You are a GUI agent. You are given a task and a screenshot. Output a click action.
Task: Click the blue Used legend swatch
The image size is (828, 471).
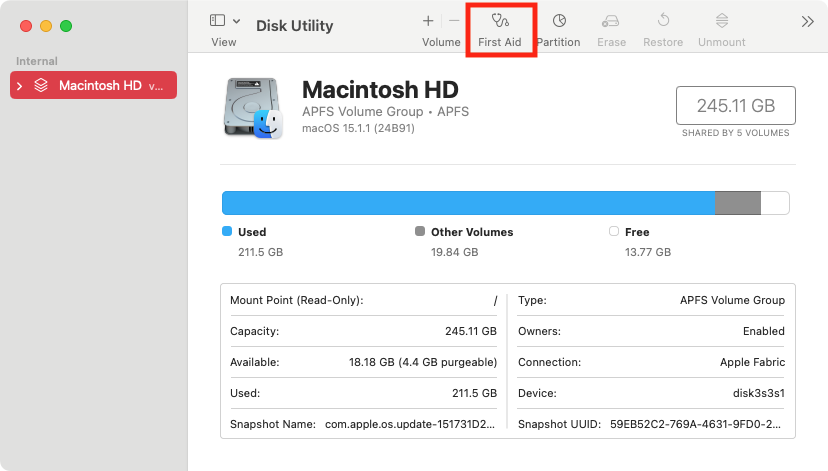[x=227, y=231]
